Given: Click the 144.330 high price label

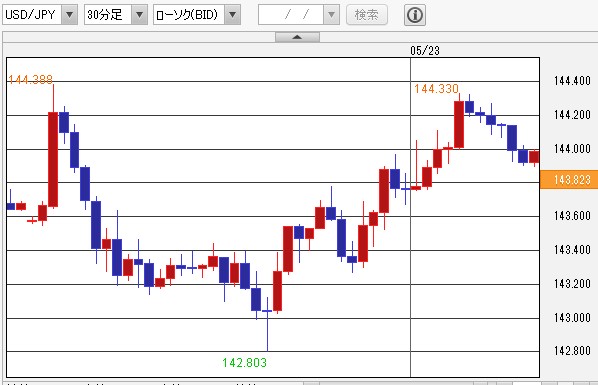Looking at the screenshot, I should (436, 89).
